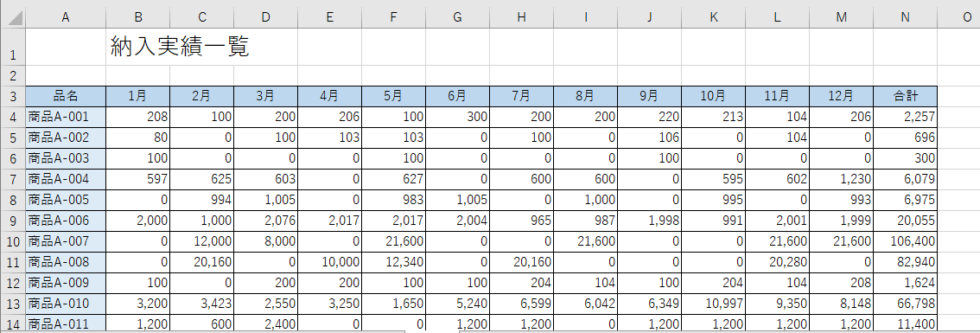Click the cell with 10,000

click(329, 262)
